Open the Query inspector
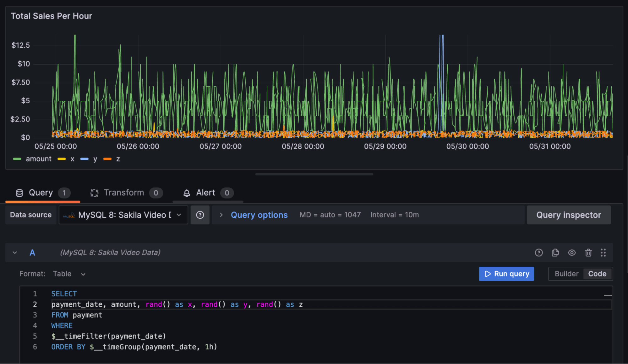628x364 pixels. tap(568, 215)
